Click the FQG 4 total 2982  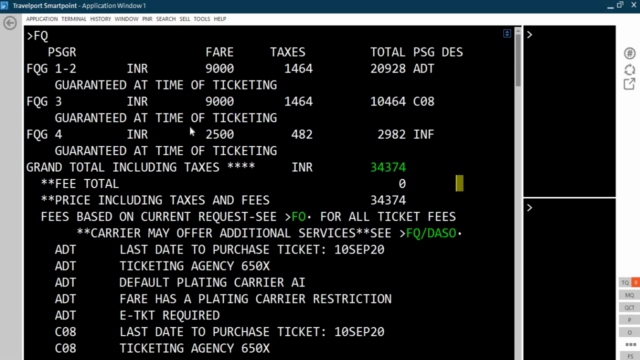(391, 134)
